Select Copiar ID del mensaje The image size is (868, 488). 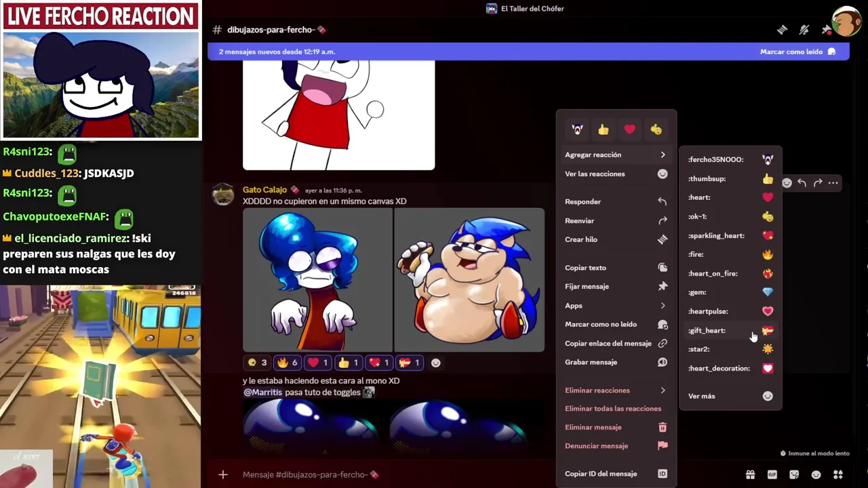point(616,474)
